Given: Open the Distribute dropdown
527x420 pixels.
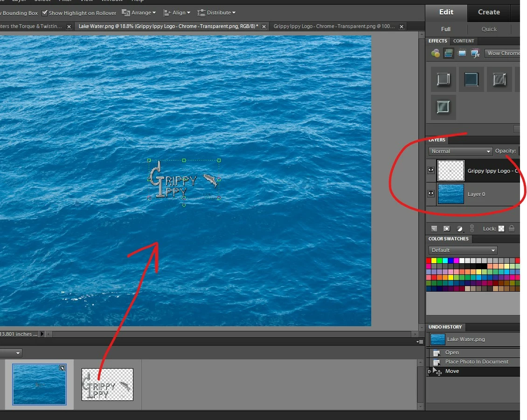Looking at the screenshot, I should click(216, 13).
